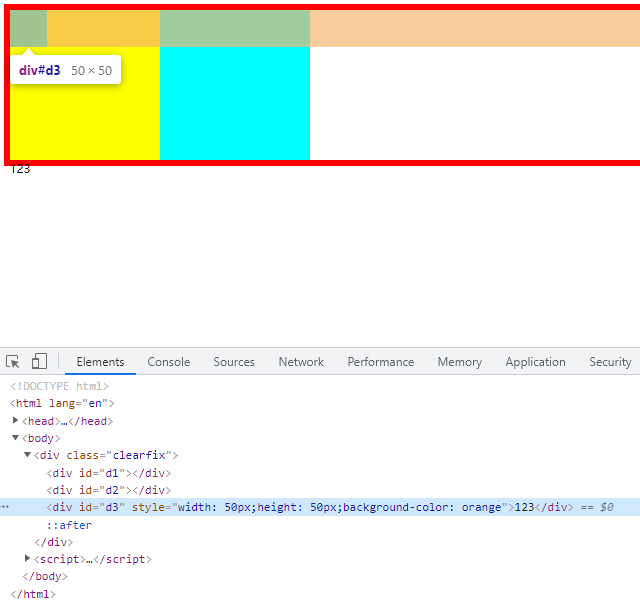Select the DOCTYPE html line
This screenshot has height=608, width=640.
click(60, 386)
